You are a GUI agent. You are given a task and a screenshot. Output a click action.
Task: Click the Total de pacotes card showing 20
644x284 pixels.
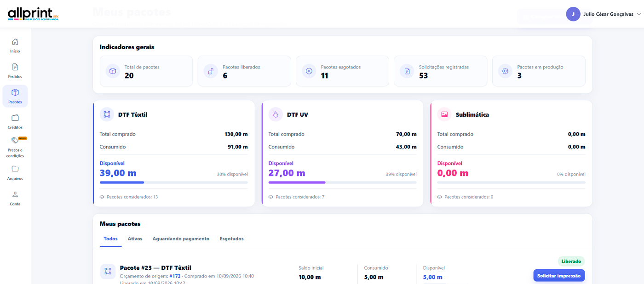click(x=146, y=71)
